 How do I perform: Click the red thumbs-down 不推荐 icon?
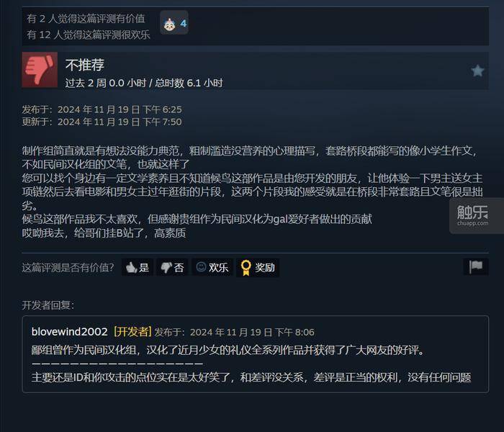pyautogui.click(x=40, y=70)
